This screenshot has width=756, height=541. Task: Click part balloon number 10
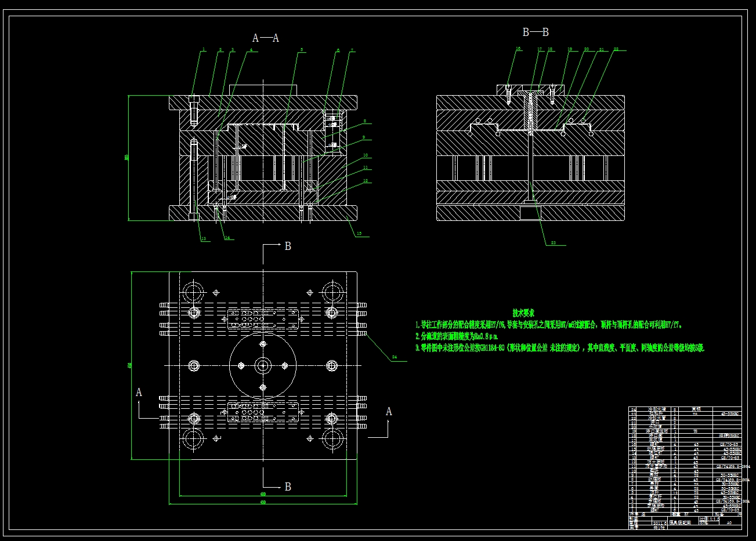point(366,155)
